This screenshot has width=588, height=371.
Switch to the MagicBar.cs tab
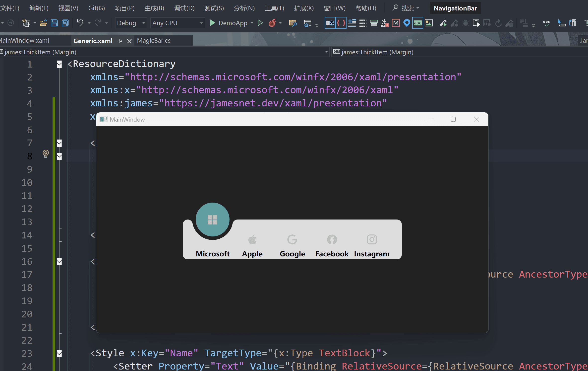tap(154, 41)
